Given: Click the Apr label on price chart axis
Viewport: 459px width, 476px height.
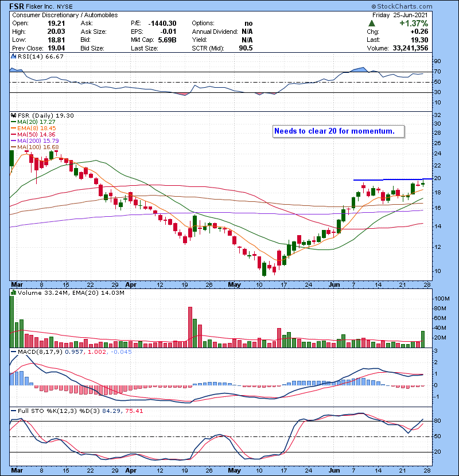Looking at the screenshot, I should [131, 285].
